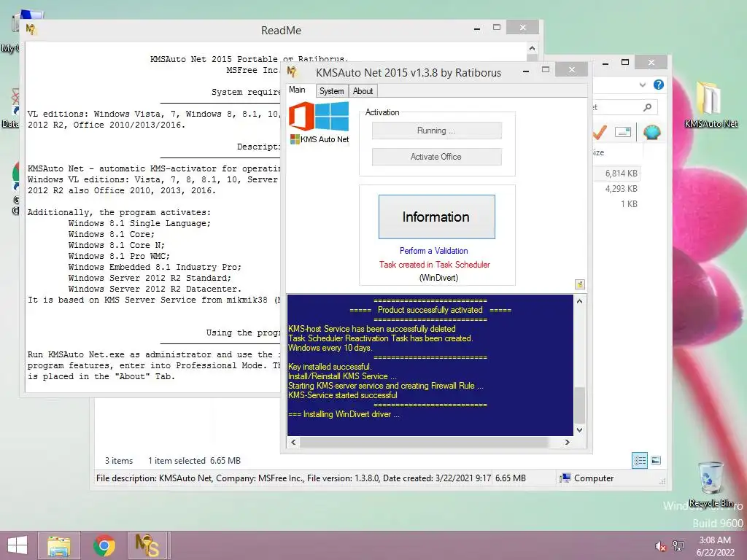Launch Google Chrome from the taskbar
The width and height of the screenshot is (747, 560).
click(104, 545)
